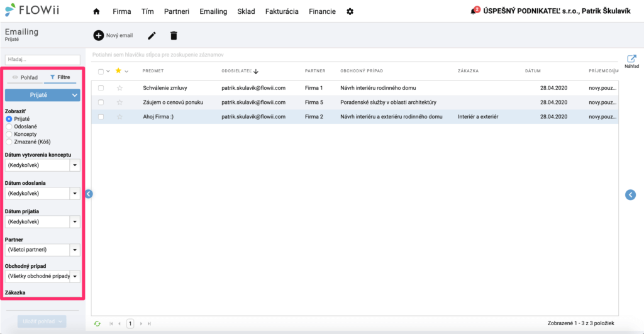Click page number 1 box

pos(130,324)
